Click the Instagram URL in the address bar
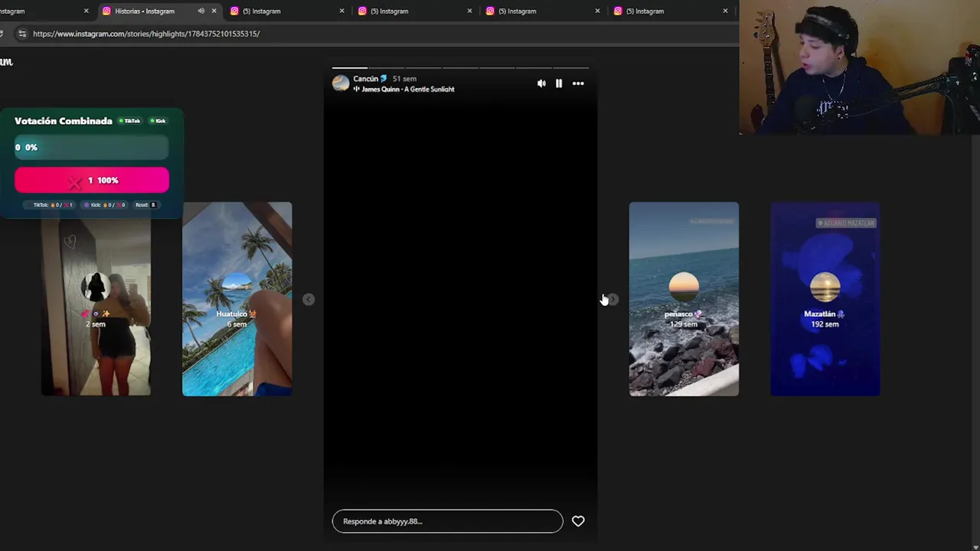Image resolution: width=980 pixels, height=551 pixels. [x=146, y=34]
